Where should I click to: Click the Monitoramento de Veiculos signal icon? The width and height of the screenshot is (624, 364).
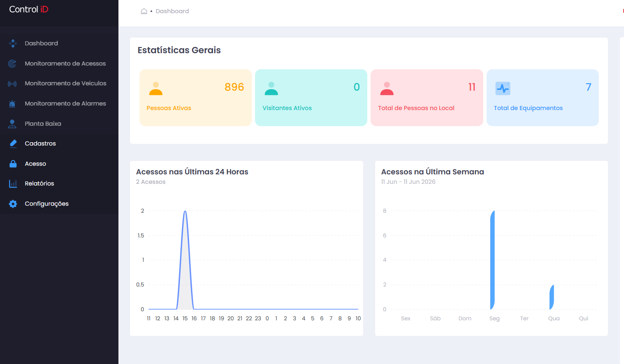click(x=12, y=84)
